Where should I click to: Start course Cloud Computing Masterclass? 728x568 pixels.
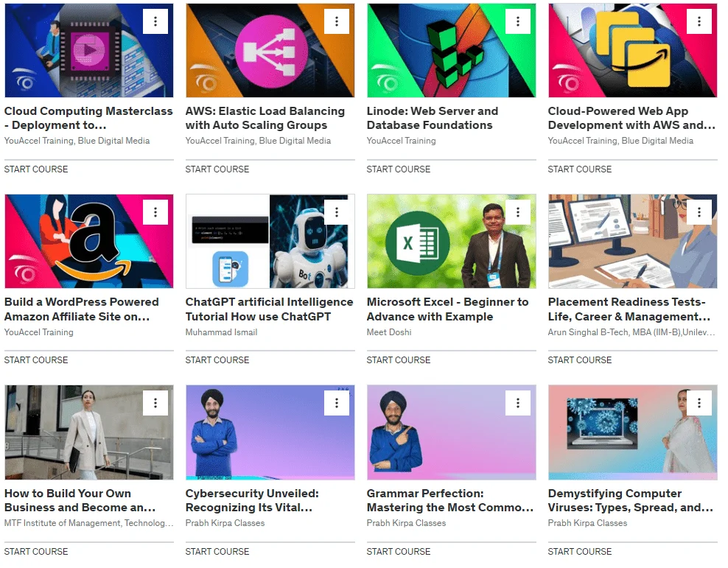(x=36, y=169)
